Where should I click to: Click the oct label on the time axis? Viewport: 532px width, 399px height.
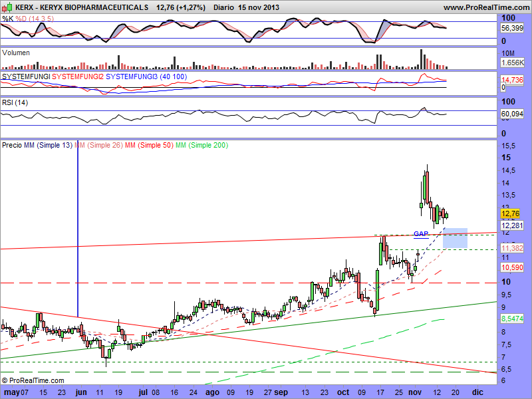point(343,392)
